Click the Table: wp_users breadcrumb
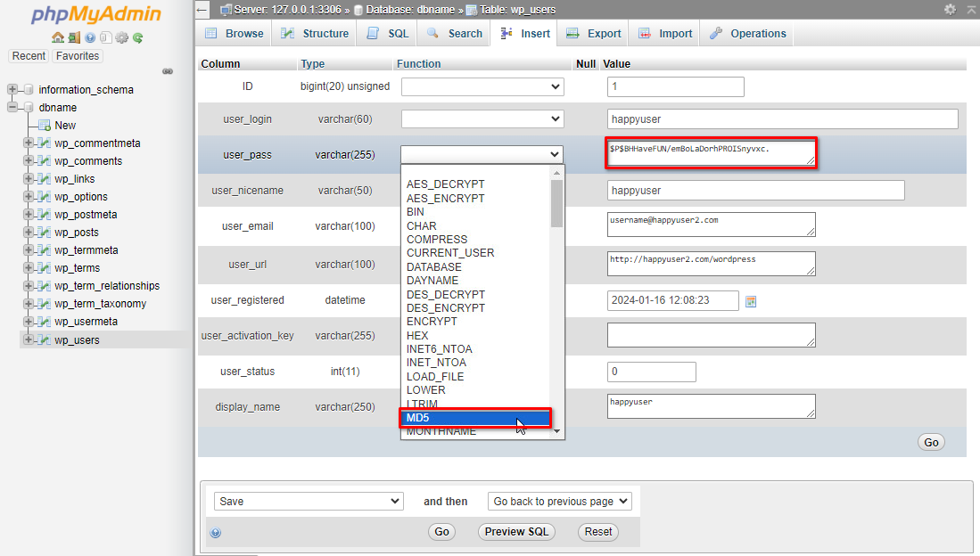The image size is (980, 556). (x=517, y=10)
